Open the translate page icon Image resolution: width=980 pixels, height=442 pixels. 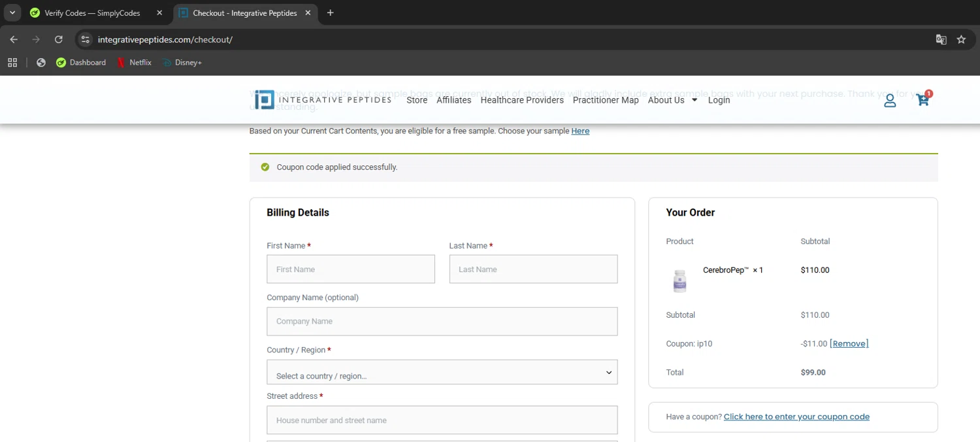point(941,39)
